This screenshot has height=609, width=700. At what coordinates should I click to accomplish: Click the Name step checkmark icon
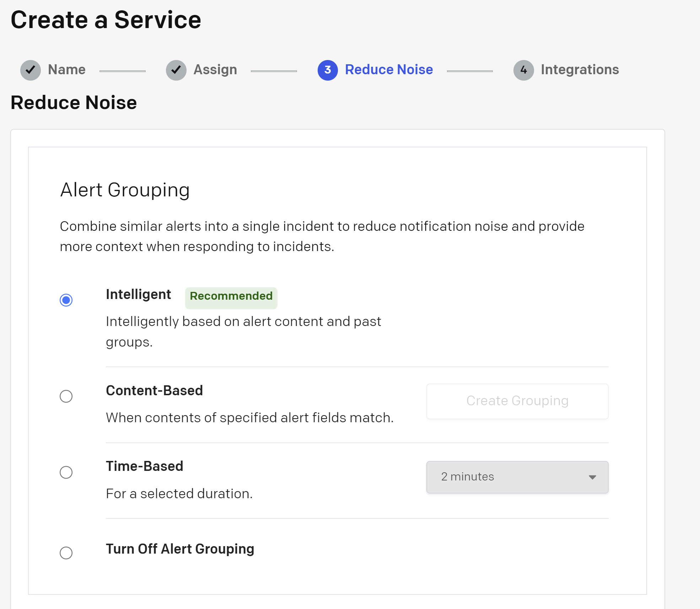click(x=31, y=70)
